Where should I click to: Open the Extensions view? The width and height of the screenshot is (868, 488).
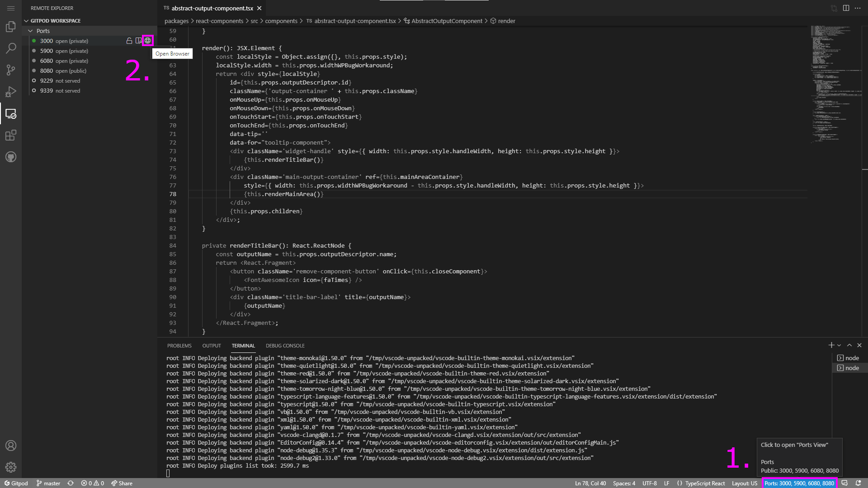point(11,135)
